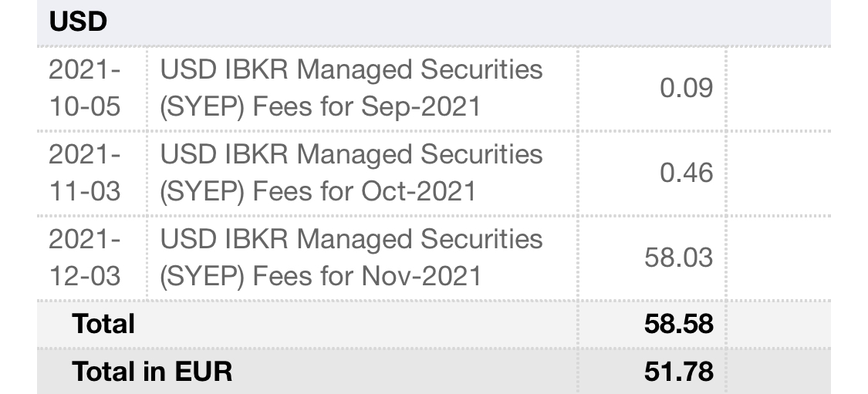Click the 58.03 fee amount
The image size is (868, 394).
[678, 258]
